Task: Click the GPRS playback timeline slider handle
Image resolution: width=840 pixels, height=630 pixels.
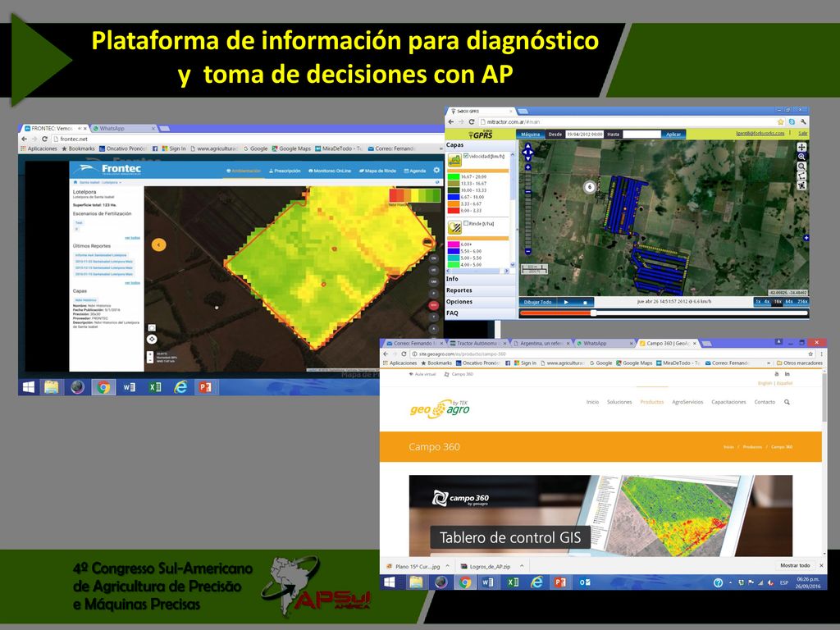Action: coord(594,313)
